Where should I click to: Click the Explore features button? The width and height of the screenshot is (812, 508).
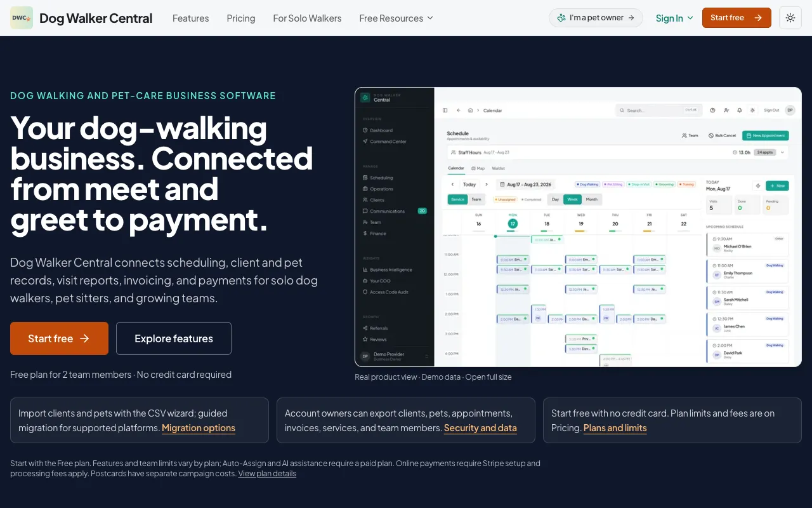[x=174, y=338]
